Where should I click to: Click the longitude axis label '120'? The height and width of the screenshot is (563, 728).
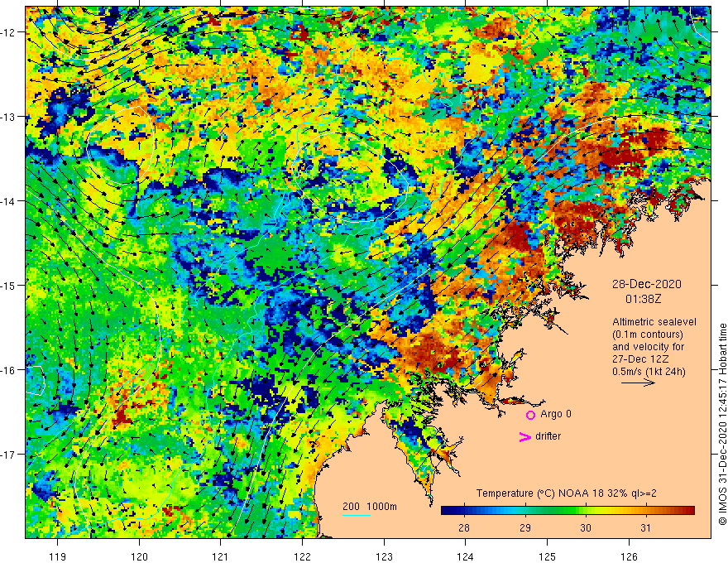click(139, 556)
